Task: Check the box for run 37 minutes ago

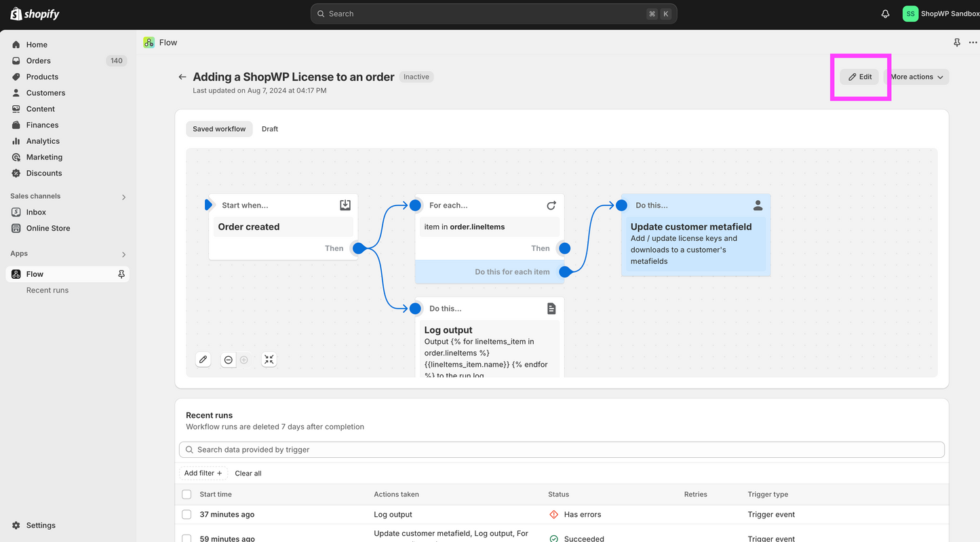Action: pos(187,515)
